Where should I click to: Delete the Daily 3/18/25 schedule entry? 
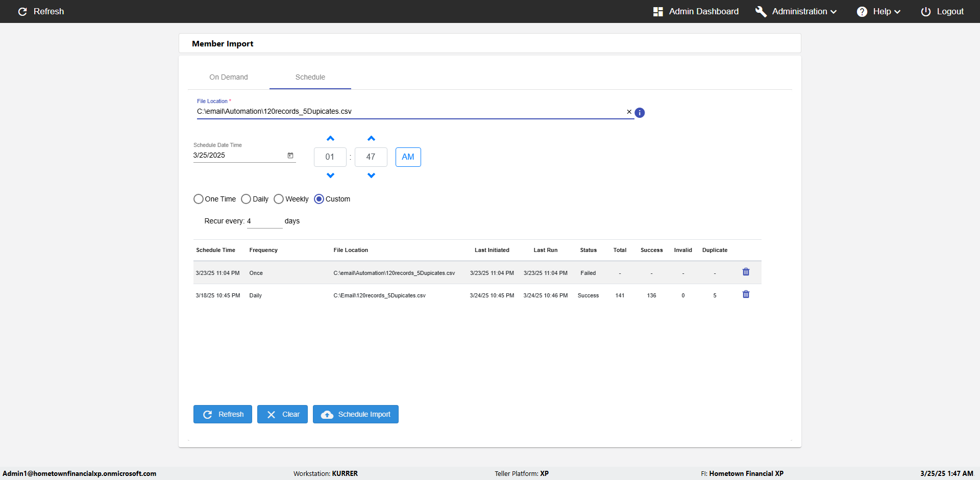(746, 294)
